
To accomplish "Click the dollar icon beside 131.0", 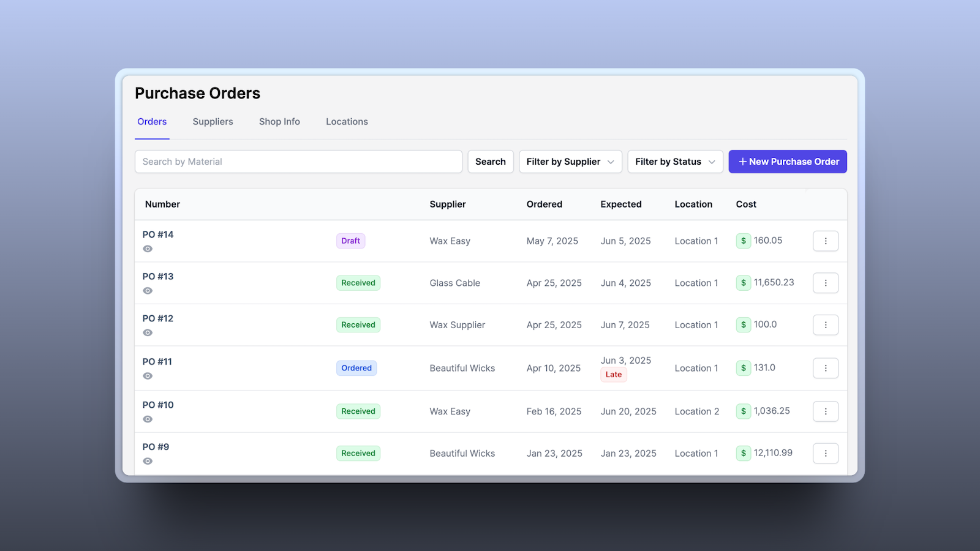I will (744, 368).
